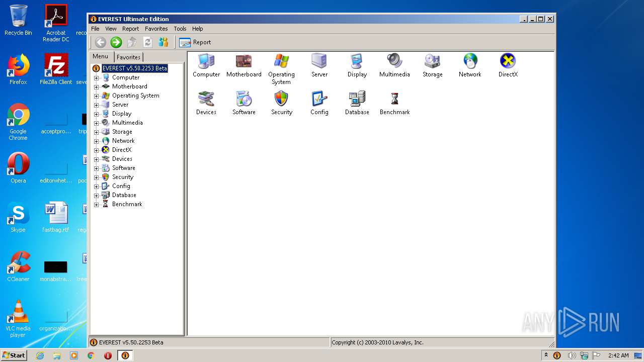644x362 pixels.
Task: Select EVEREST v5.50.2253 Beta tree root
Action: point(134,68)
